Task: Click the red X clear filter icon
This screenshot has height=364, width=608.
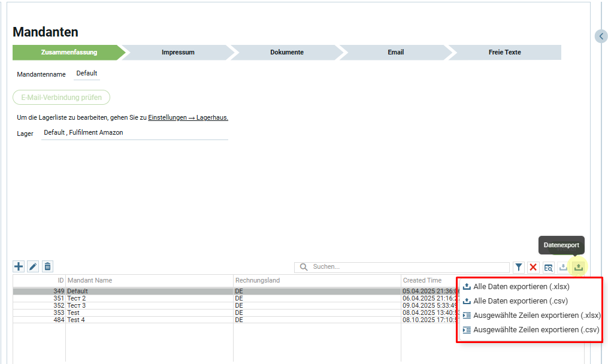Action: pos(533,267)
